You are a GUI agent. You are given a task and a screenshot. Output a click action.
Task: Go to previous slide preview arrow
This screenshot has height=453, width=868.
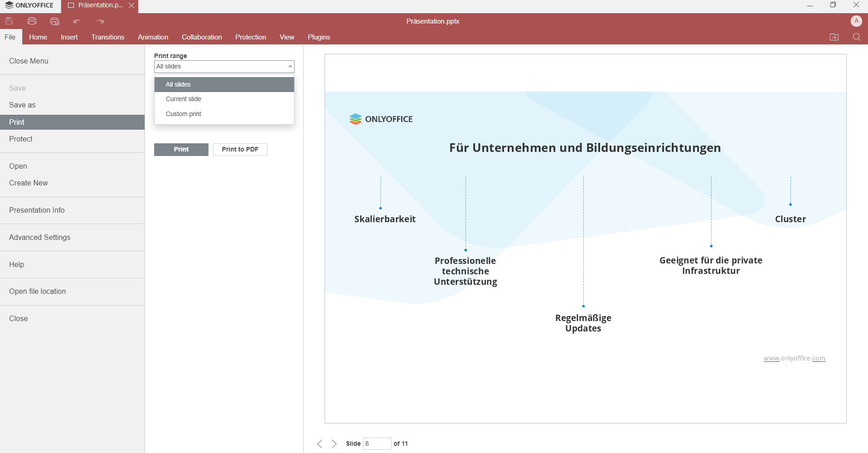(x=320, y=443)
